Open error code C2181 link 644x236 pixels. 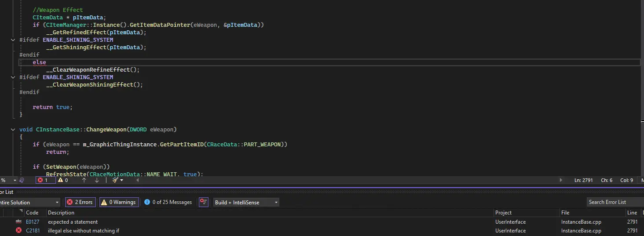[x=33, y=231]
